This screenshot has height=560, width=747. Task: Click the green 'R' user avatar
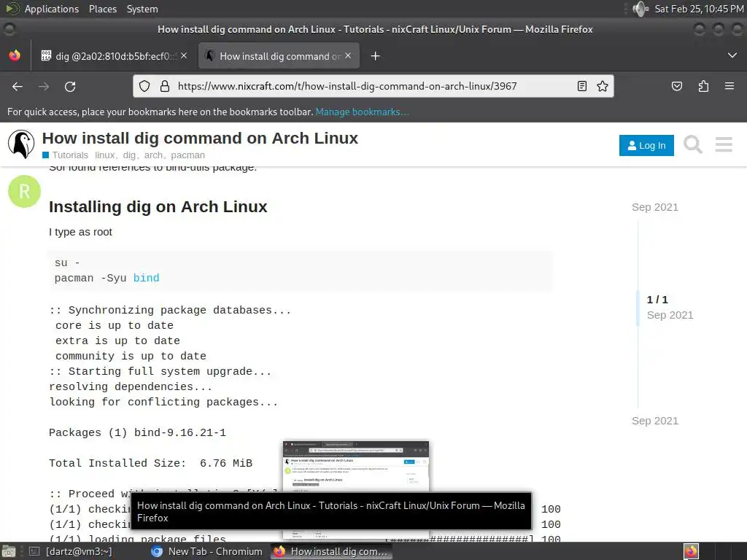[x=24, y=192]
